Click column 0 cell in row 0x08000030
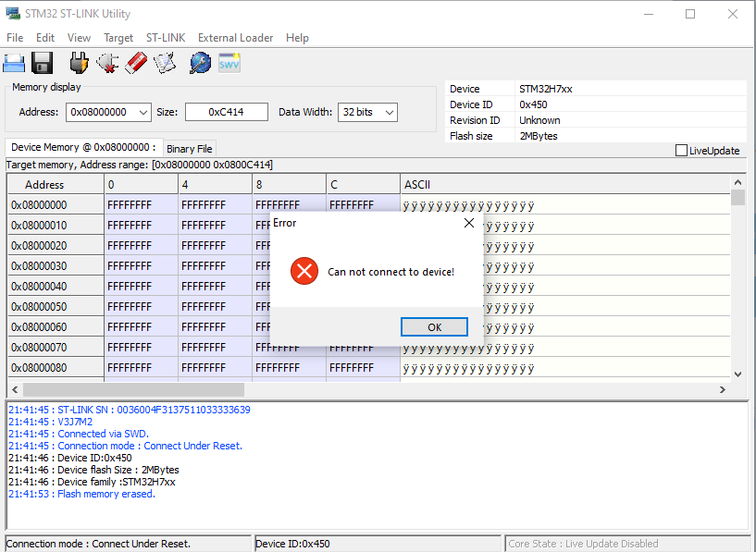756x552 pixels. click(141, 266)
